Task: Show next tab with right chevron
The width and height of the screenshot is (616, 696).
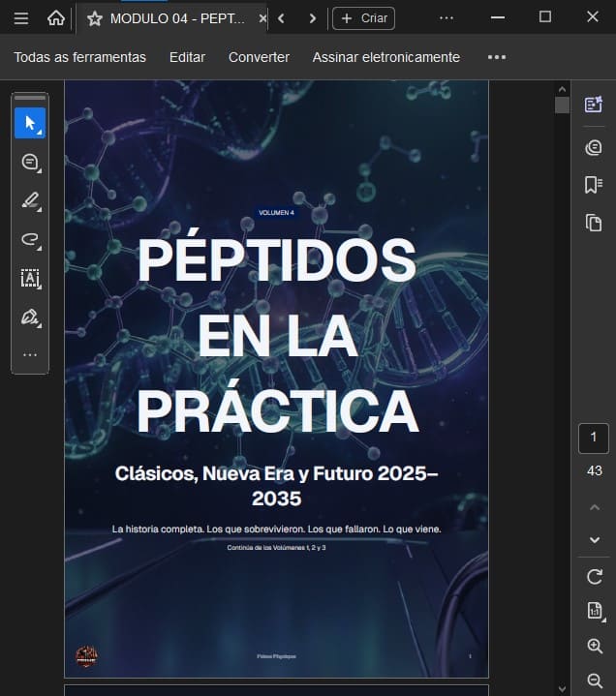Action: [313, 18]
